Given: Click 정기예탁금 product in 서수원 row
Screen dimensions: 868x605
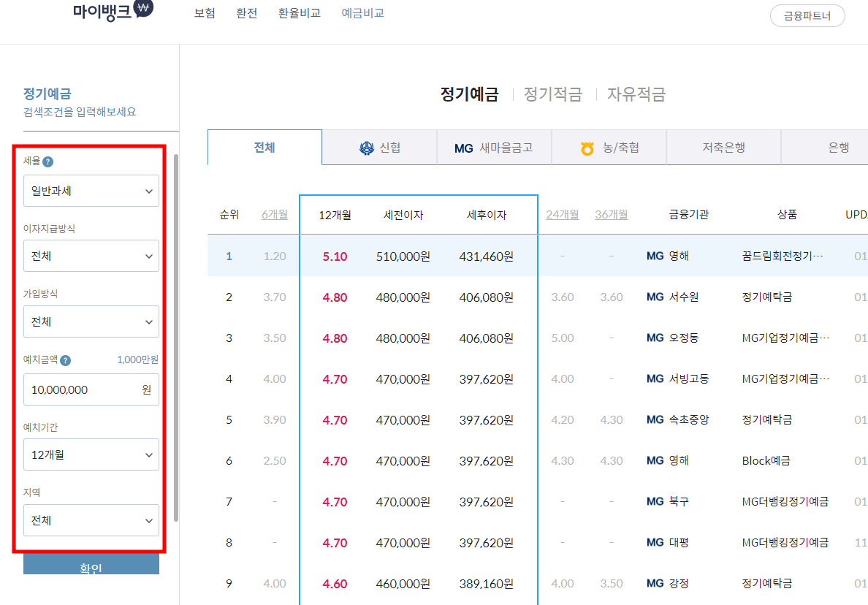Looking at the screenshot, I should tap(766, 297).
